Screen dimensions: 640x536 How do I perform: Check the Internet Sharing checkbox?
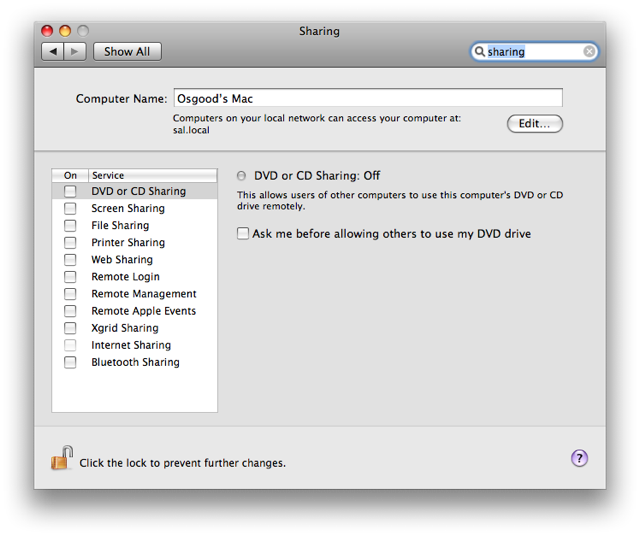pyautogui.click(x=70, y=345)
